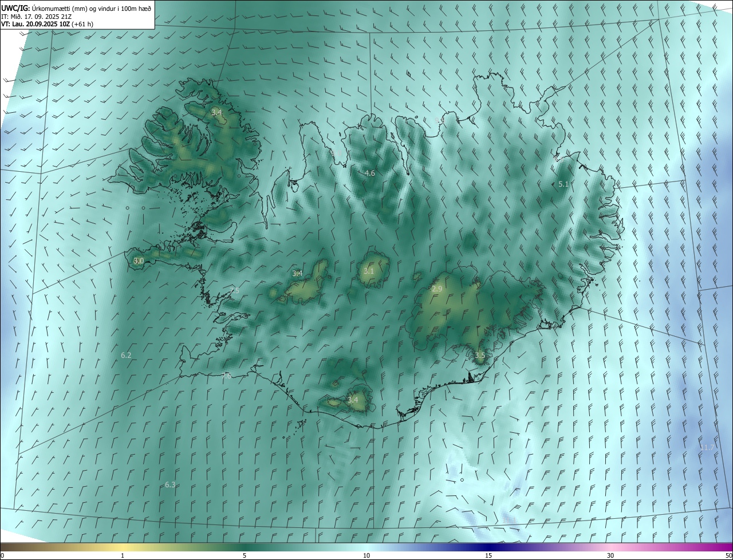This screenshot has width=733, height=560.
Task: Click the 3.5 value label on the map
Action: click(x=480, y=355)
